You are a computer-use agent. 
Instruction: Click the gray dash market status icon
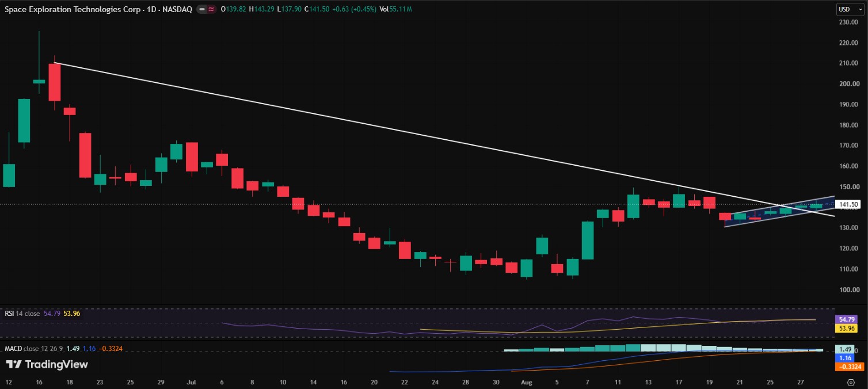(x=201, y=10)
